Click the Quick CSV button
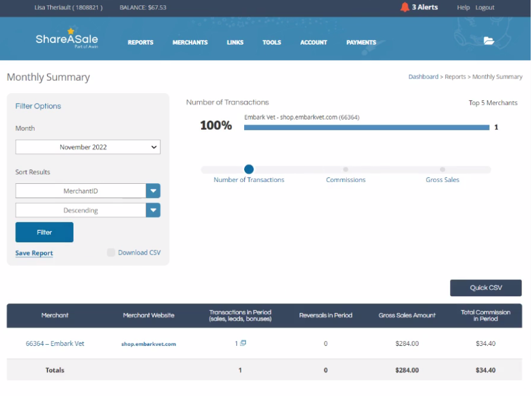Viewport: 532px width, 396px height. pos(485,288)
